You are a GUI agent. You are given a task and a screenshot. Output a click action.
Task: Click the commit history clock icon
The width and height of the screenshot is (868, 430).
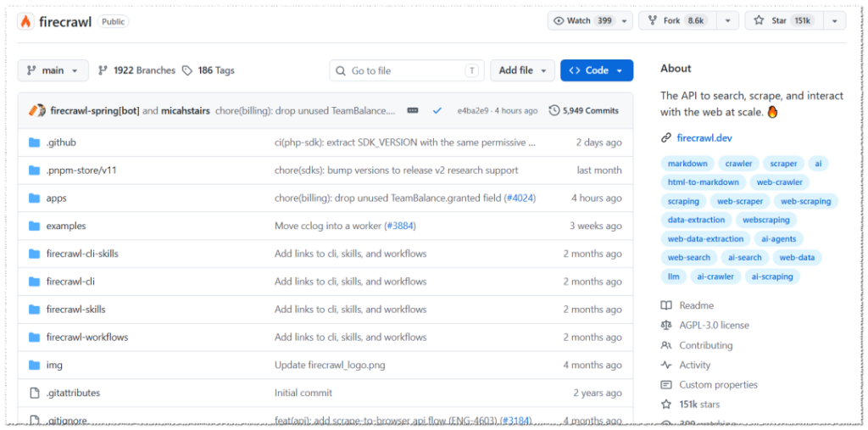[x=554, y=110]
